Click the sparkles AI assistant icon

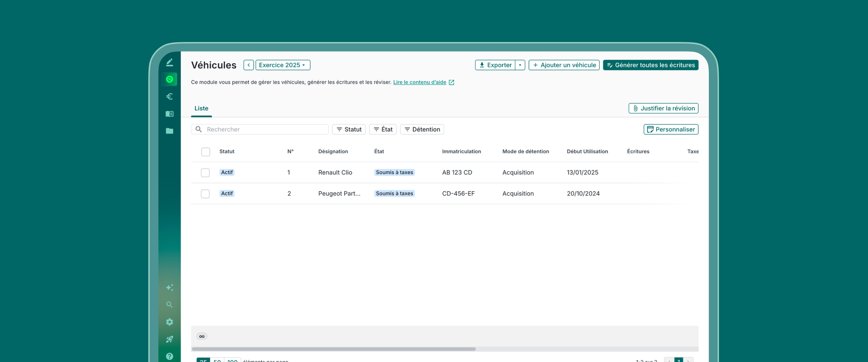point(169,288)
